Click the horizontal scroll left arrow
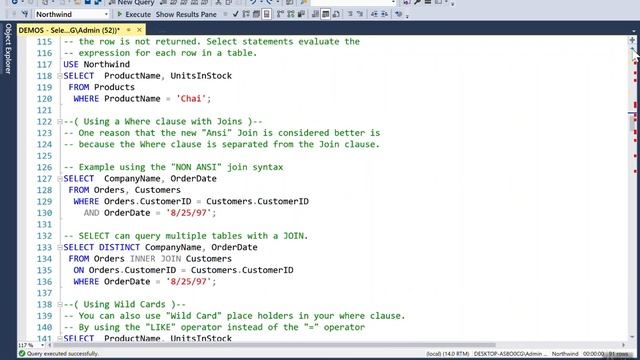The width and height of the screenshot is (640, 360). [x=50, y=345]
